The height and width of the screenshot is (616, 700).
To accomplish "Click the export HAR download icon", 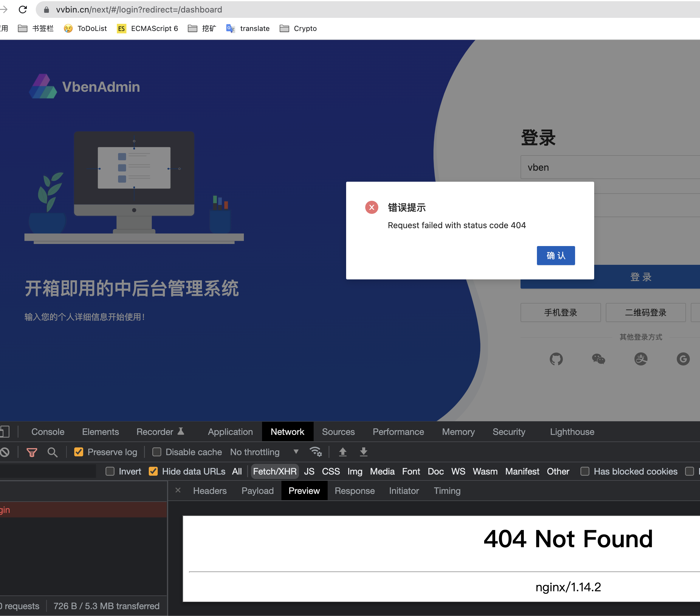I will tap(363, 452).
